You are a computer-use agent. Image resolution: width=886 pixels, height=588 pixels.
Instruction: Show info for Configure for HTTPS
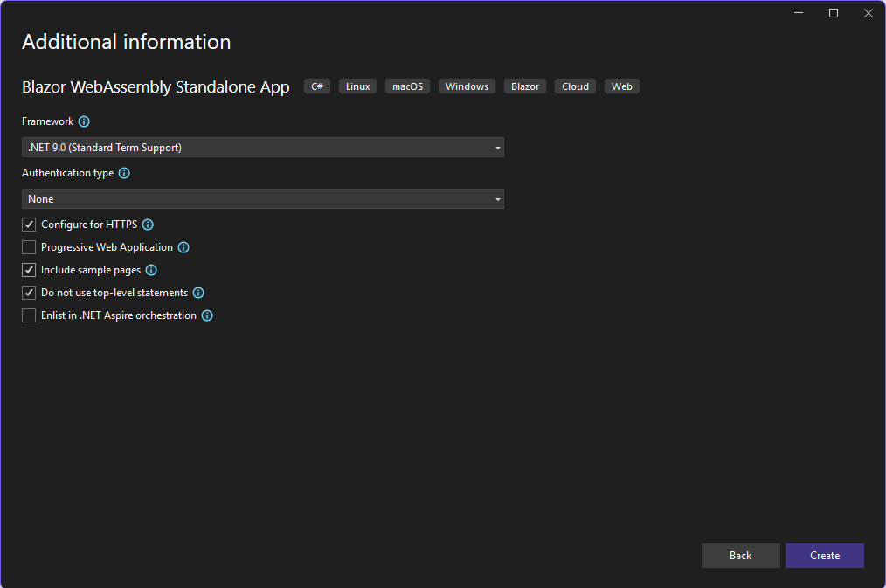pos(148,225)
